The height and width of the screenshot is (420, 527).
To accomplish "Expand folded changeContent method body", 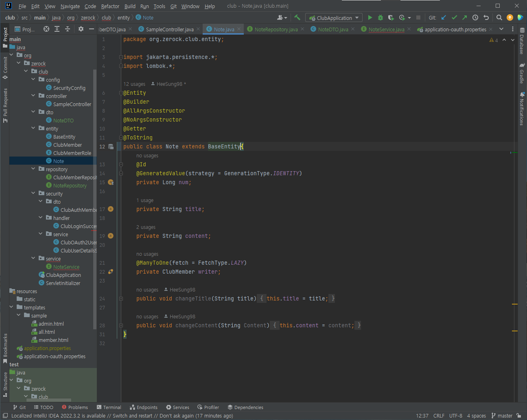I will tap(121, 325).
